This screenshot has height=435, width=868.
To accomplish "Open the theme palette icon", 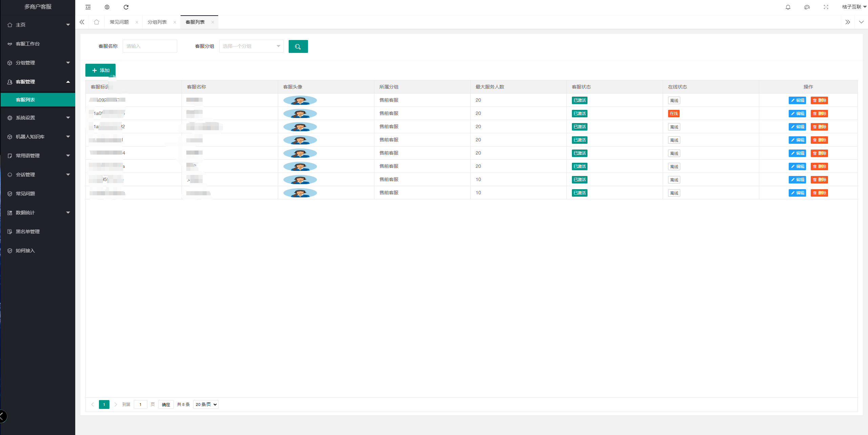I will tap(807, 7).
